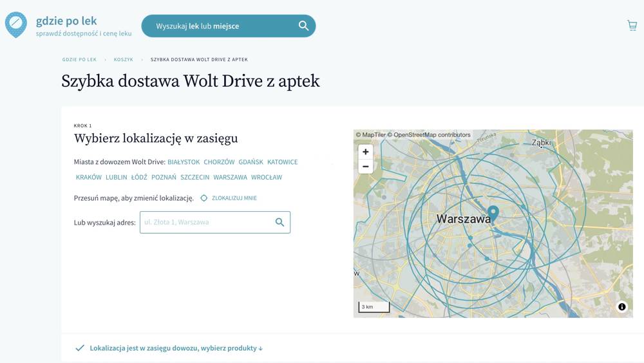
Task: Click the 'gdzie po lek' site title text
Action: pos(66,21)
